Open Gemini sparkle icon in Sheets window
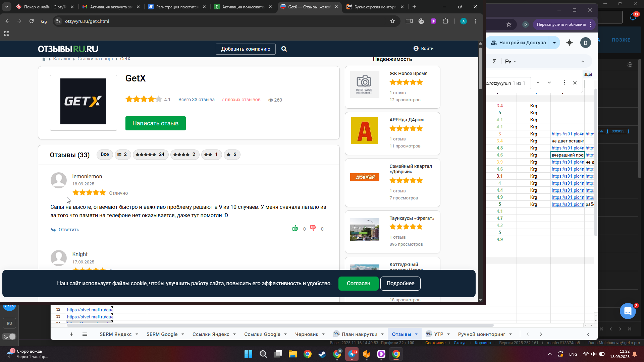Screen dimensions: 644x362 tap(570, 43)
